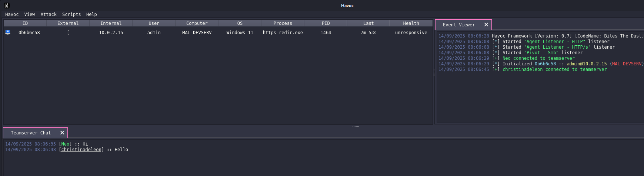Click "Pivot - Smb" listener log entry
The width and height of the screenshot is (644, 176).
coord(511,53)
